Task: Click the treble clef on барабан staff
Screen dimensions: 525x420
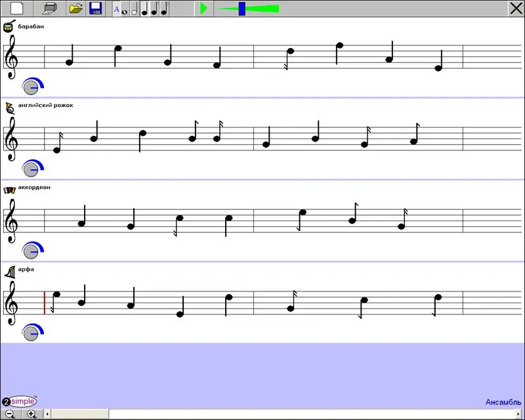Action: tap(12, 57)
